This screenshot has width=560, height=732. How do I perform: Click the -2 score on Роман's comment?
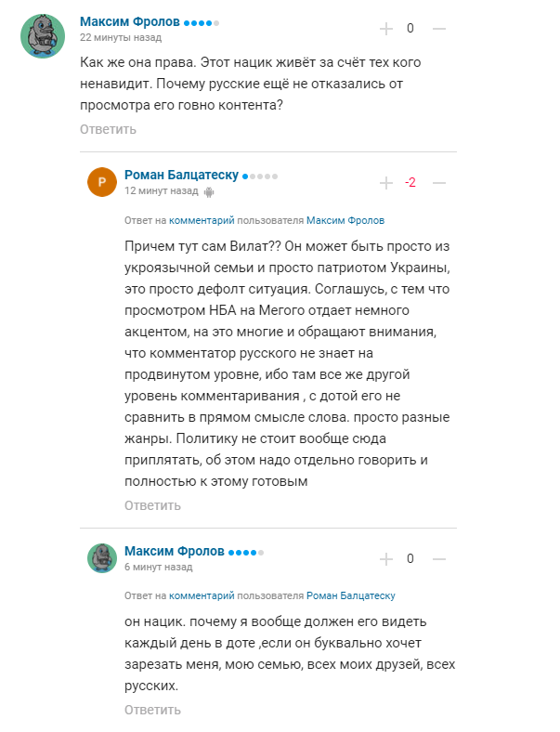click(410, 183)
